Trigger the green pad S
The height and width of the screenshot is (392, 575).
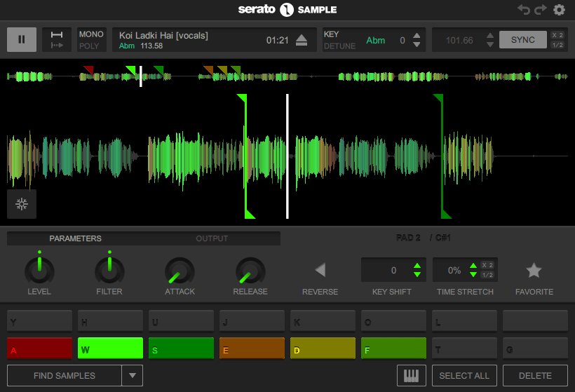[181, 348]
